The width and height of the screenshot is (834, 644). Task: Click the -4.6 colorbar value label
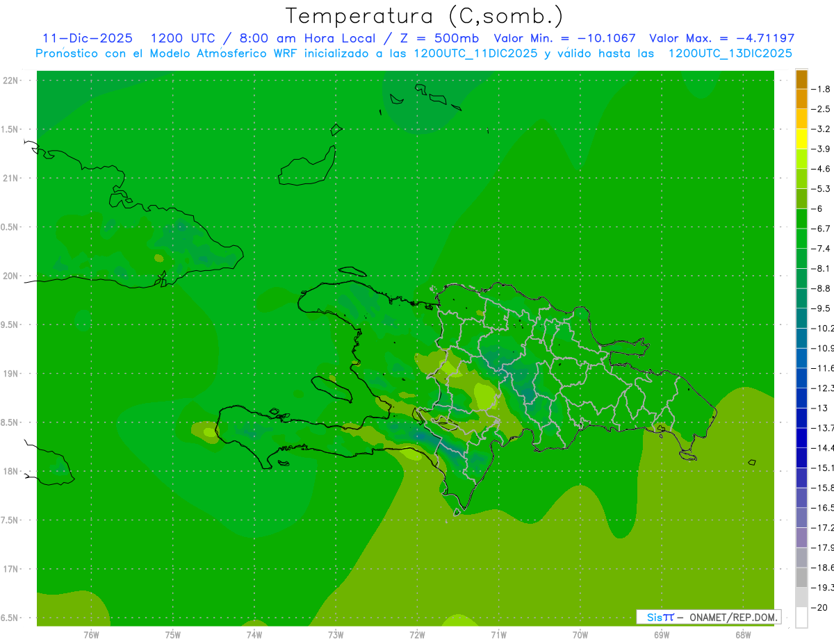click(x=821, y=169)
